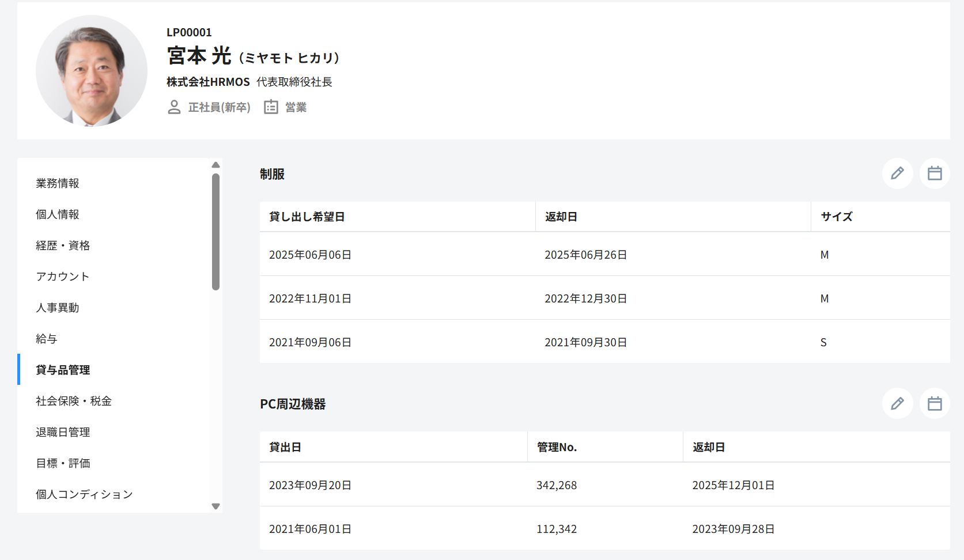Click the profile photo of 宮本 光
Image resolution: width=964 pixels, height=560 pixels.
coord(92,71)
